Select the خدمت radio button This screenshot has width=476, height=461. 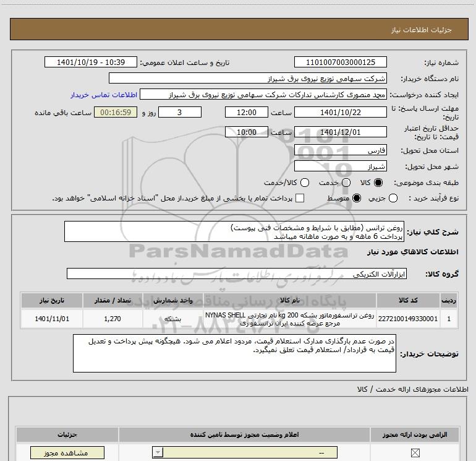(346, 183)
